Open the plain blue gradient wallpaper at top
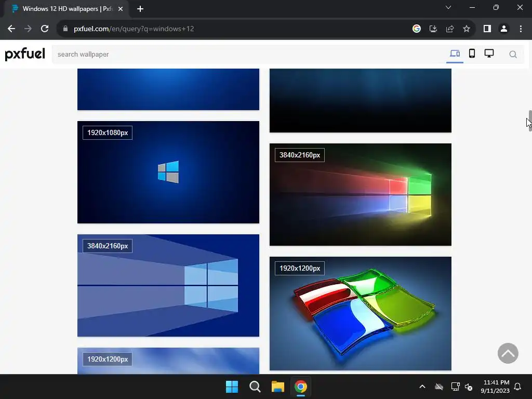Screen dimensions: 532x399 (168, 89)
